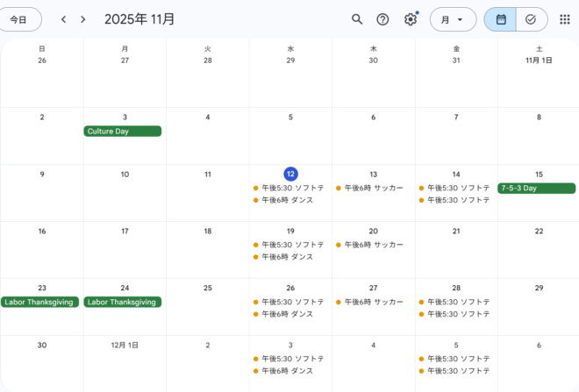
Task: Go to next month arrow
Action: (x=82, y=19)
